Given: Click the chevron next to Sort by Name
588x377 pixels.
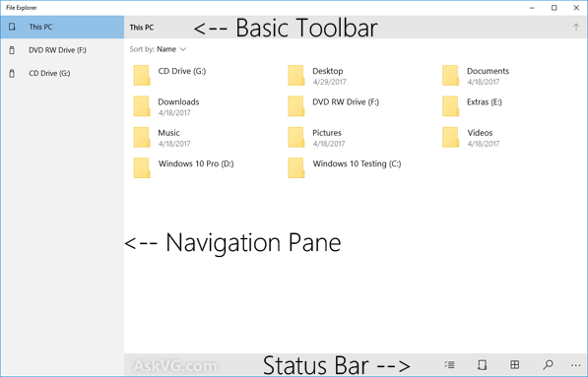Looking at the screenshot, I should [x=183, y=49].
